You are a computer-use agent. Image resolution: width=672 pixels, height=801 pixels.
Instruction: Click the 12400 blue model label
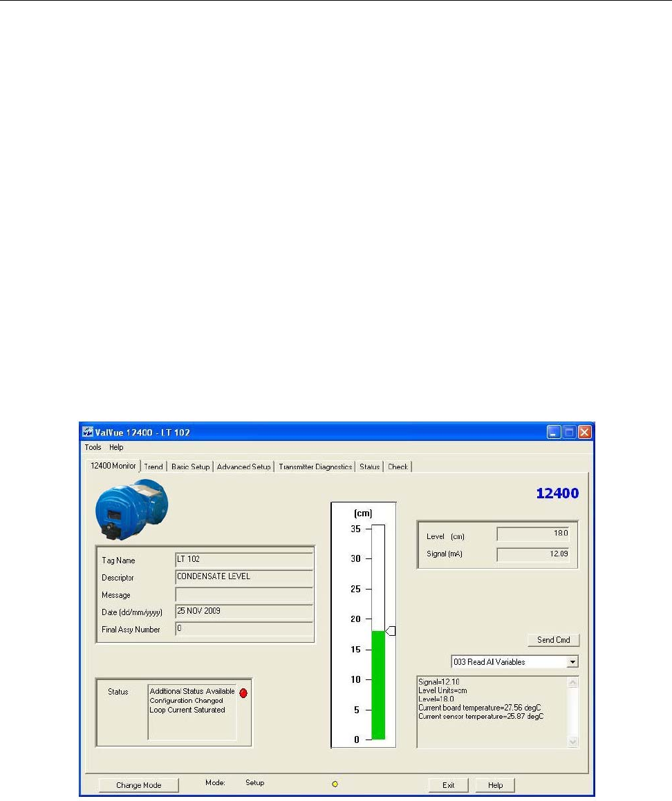pos(557,493)
